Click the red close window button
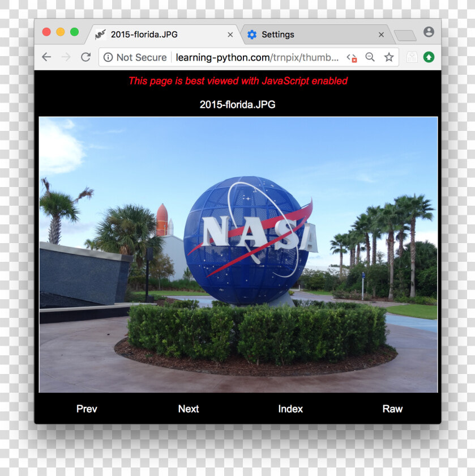The image size is (475, 476). tap(46, 32)
